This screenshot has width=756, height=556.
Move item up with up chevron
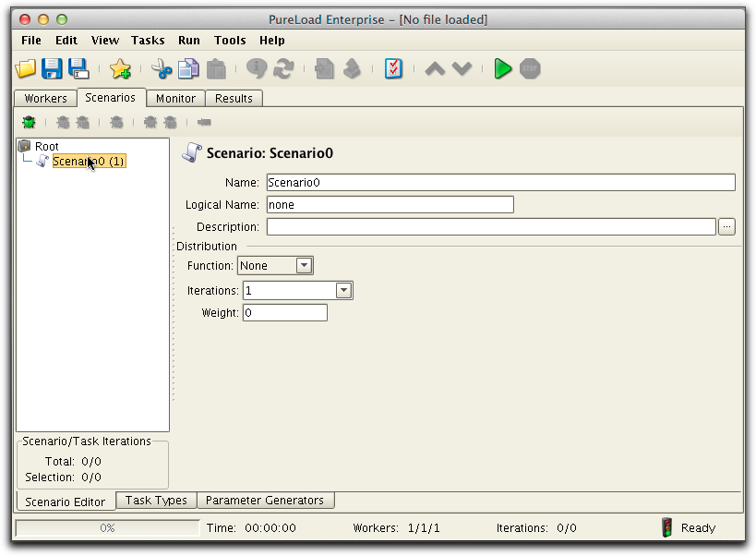[435, 68]
